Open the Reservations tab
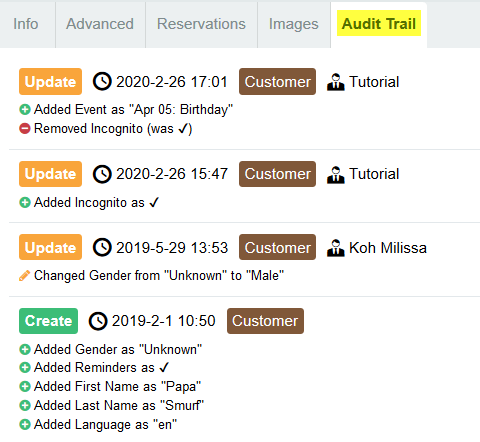This screenshot has height=442, width=480. 201,24
